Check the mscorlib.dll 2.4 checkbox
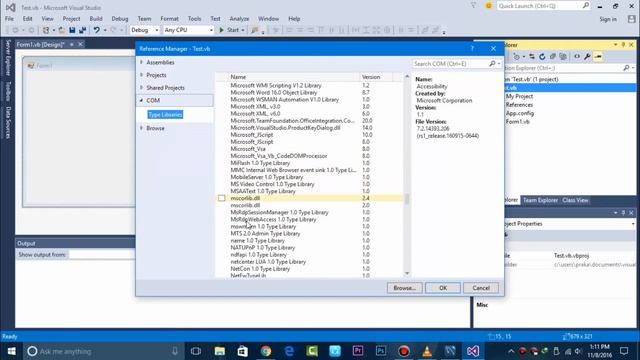Viewport: 640px width, 360px height. (222, 198)
